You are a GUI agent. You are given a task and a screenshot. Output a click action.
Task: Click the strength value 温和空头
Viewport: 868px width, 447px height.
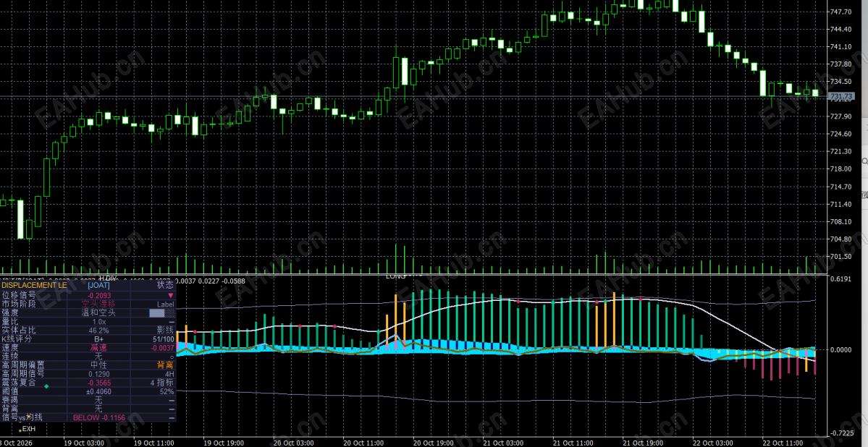(x=99, y=312)
